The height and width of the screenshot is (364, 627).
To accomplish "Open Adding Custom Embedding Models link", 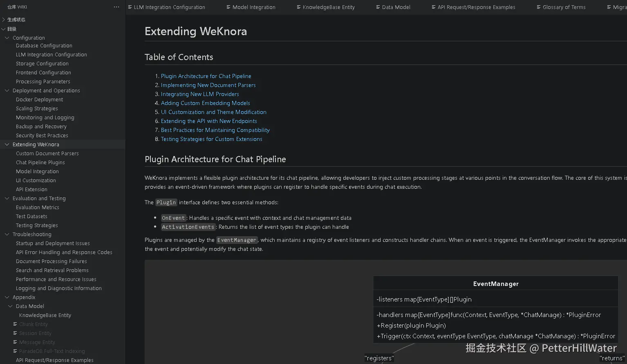I will pos(206,103).
